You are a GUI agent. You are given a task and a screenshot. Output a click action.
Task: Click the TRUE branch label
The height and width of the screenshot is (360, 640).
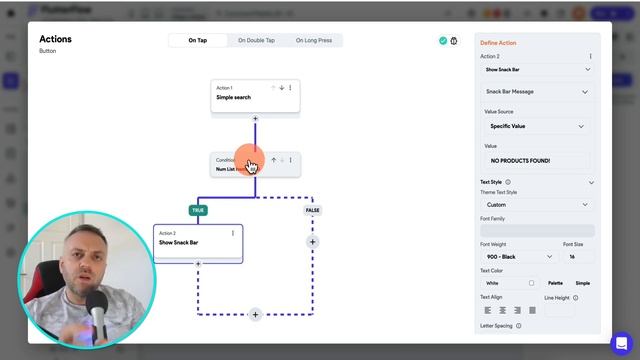click(198, 210)
